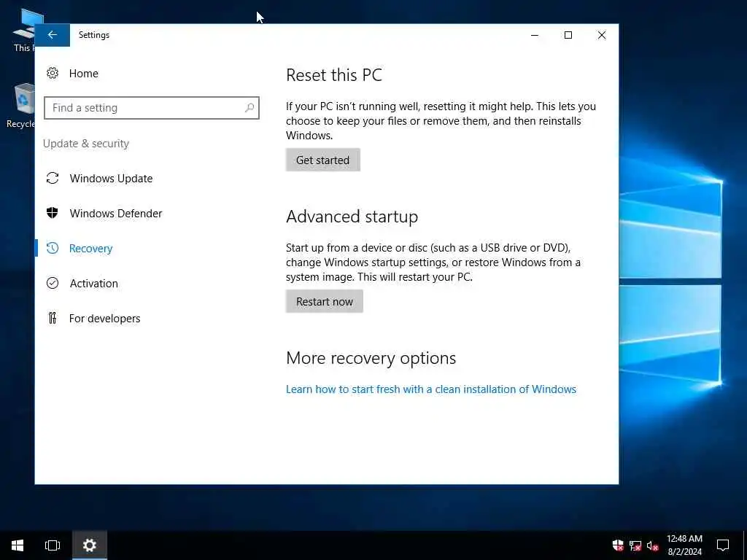747x560 pixels.
Task: Open Windows Defender settings page
Action: tap(116, 214)
